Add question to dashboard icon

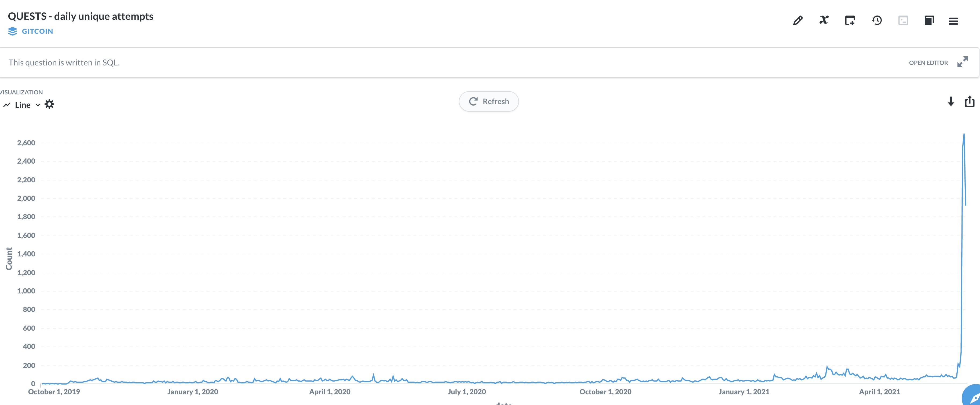click(850, 21)
